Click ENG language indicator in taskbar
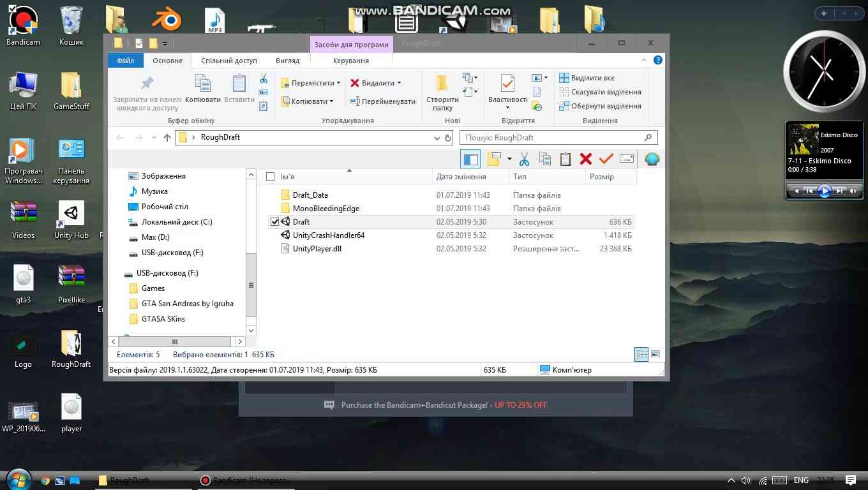The width and height of the screenshot is (868, 490). (801, 480)
